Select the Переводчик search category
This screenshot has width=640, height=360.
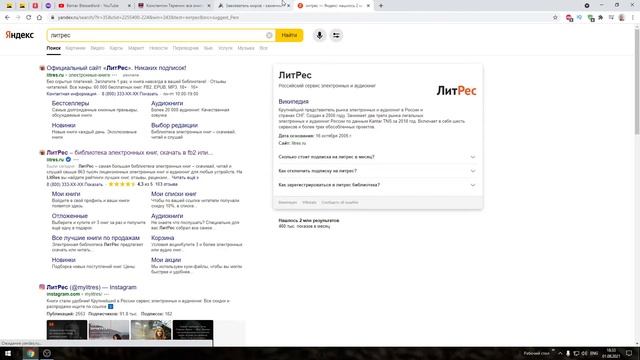coord(186,48)
